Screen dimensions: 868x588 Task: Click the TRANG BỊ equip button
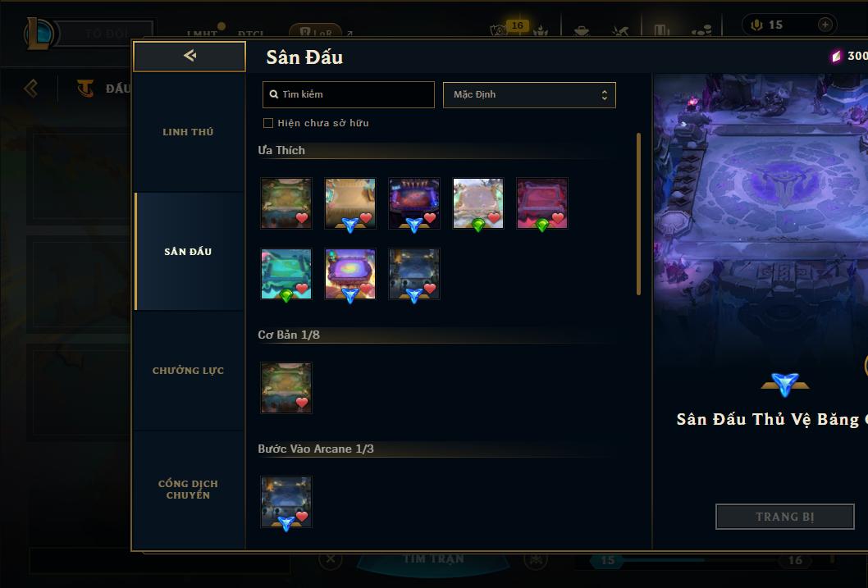[784, 517]
